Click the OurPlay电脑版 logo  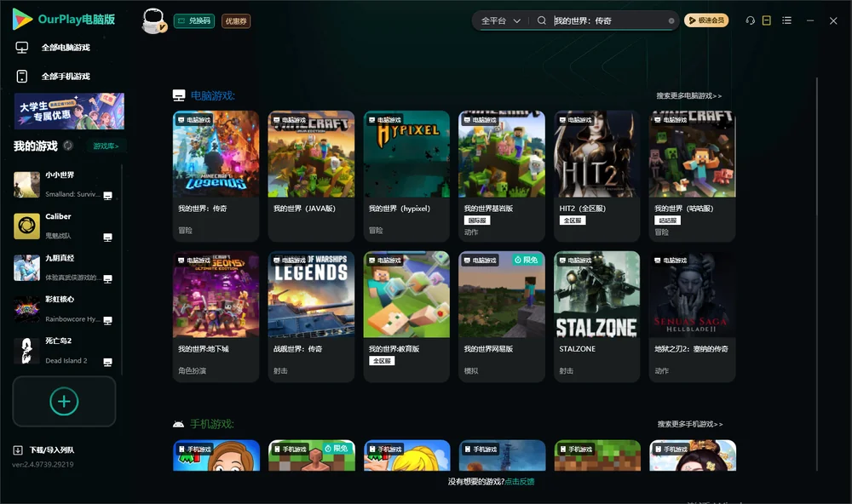(x=63, y=20)
